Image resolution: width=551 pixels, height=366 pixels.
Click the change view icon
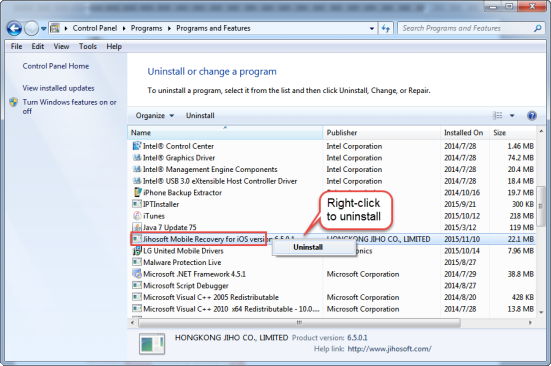coord(497,116)
